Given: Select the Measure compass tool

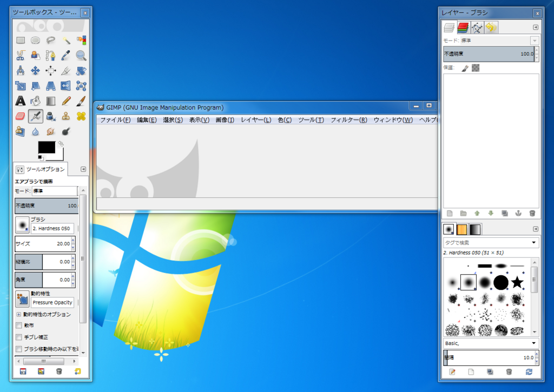Looking at the screenshot, I should [x=21, y=71].
